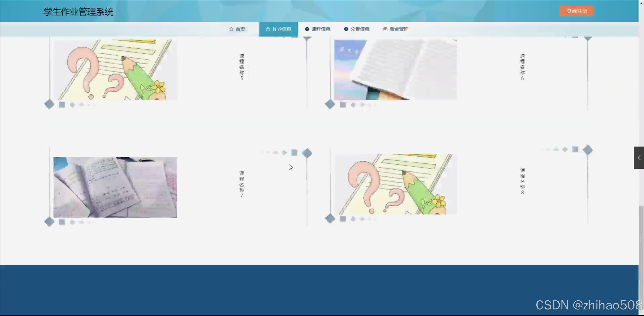Open the 首页 navigation tab
This screenshot has width=644, height=316.
(x=240, y=29)
